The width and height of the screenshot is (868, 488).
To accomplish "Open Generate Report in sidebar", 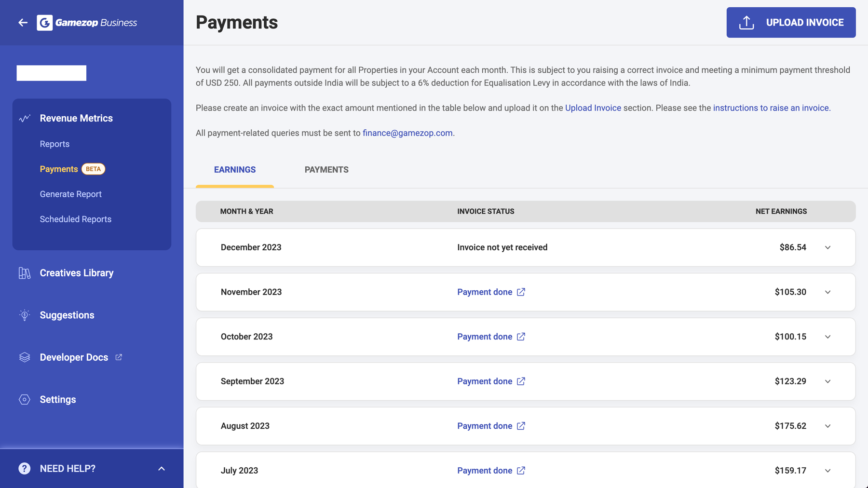I will pos(71,194).
